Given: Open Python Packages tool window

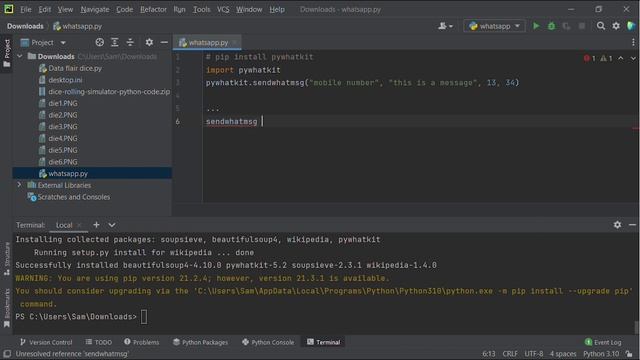Looking at the screenshot, I should point(200,342).
